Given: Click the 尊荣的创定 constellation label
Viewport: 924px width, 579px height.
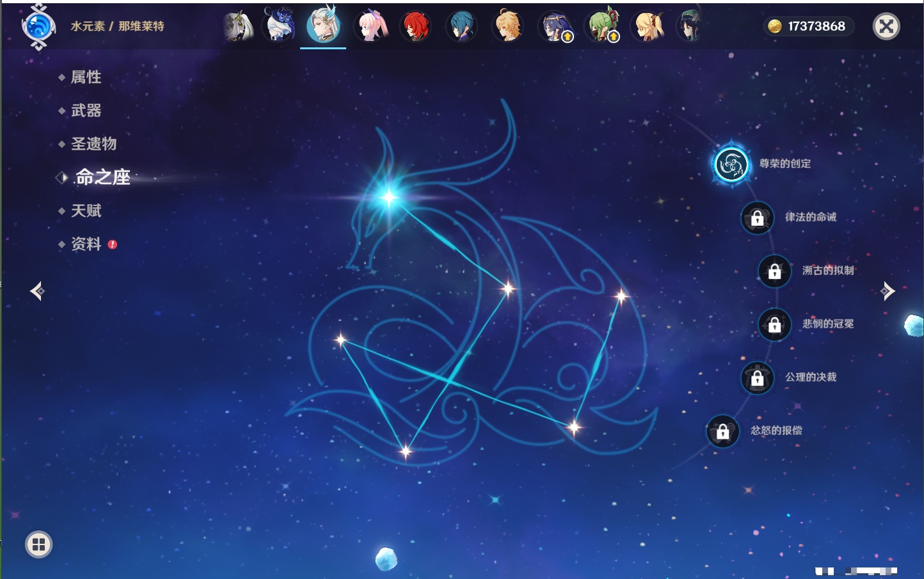Looking at the screenshot, I should (785, 164).
